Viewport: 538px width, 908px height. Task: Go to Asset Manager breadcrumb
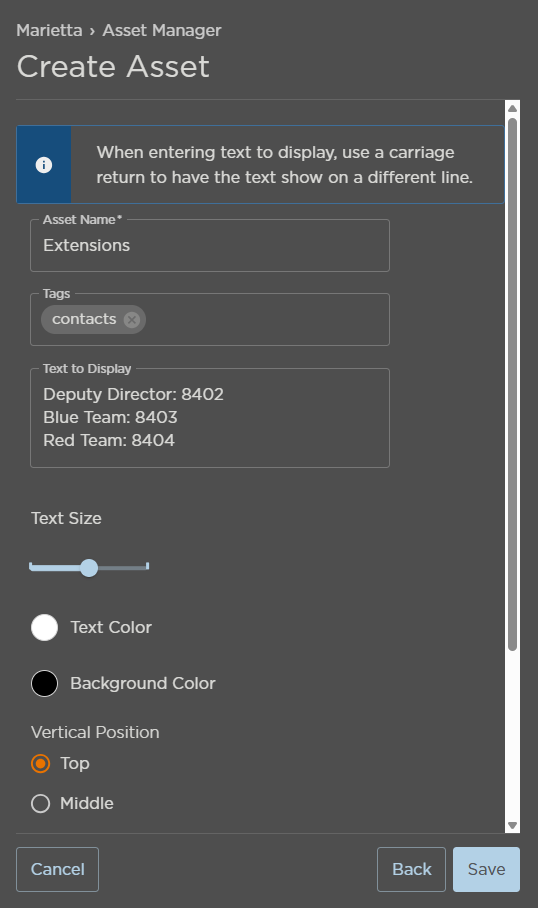pyautogui.click(x=162, y=30)
